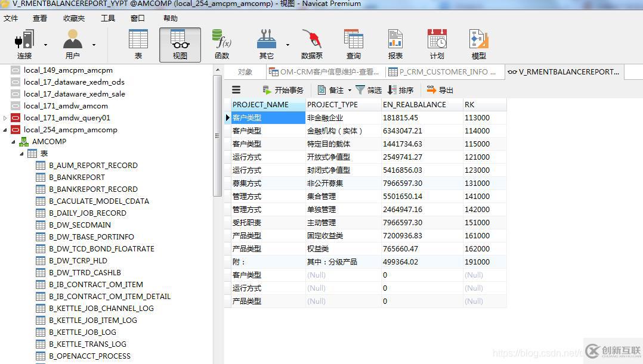Open the Function (函数) toolbar icon
This screenshot has width=643, height=364.
(222, 44)
